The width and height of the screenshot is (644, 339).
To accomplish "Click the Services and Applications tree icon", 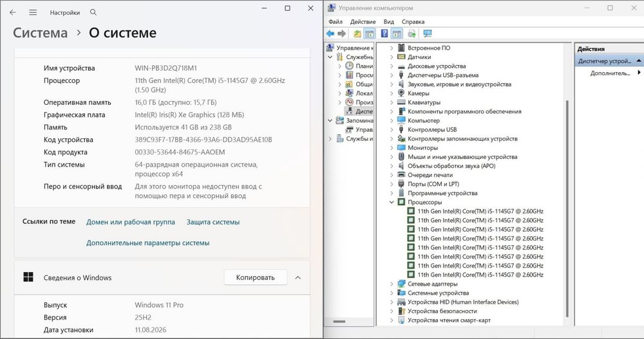I will (340, 138).
